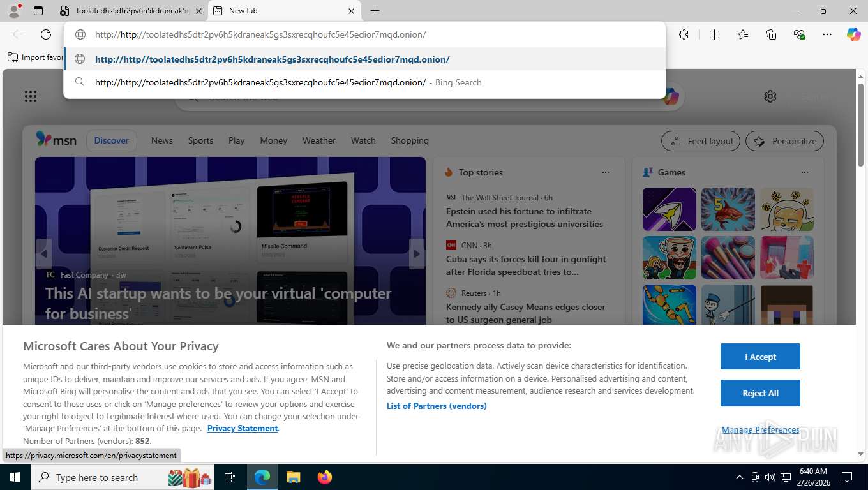Open the Sports tab
The image size is (868, 490).
point(200,140)
